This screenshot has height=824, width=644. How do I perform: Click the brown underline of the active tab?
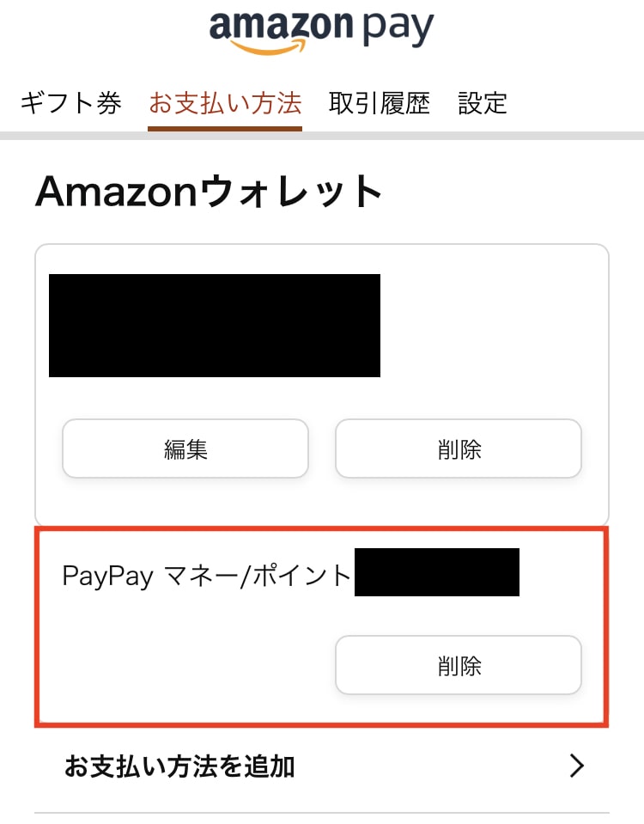coord(225,128)
